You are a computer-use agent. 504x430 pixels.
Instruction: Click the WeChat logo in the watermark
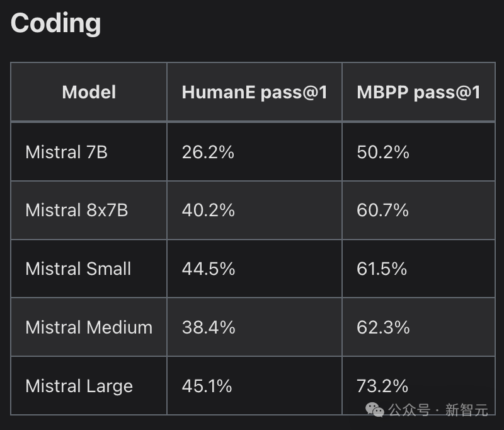(375, 410)
